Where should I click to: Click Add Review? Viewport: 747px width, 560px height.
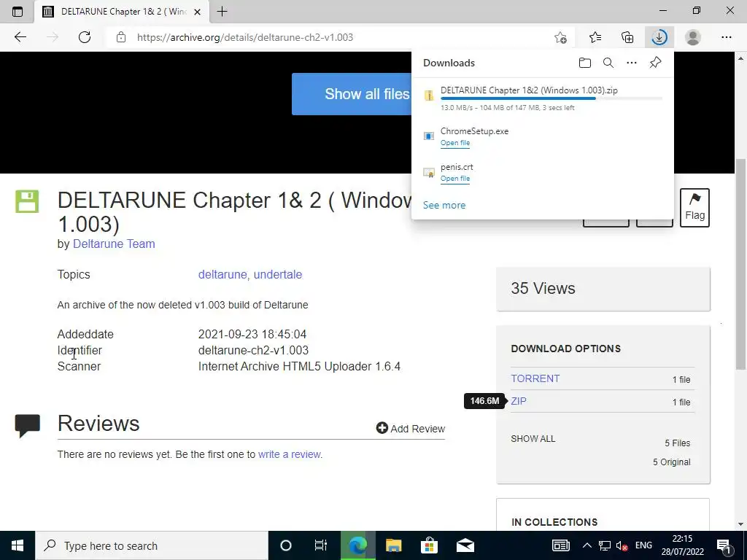click(x=411, y=429)
